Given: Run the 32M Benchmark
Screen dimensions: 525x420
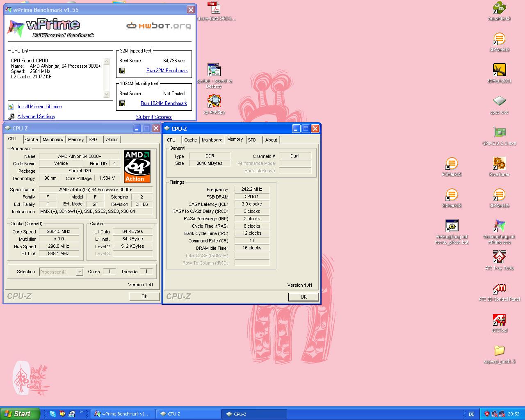Looking at the screenshot, I should [167, 71].
